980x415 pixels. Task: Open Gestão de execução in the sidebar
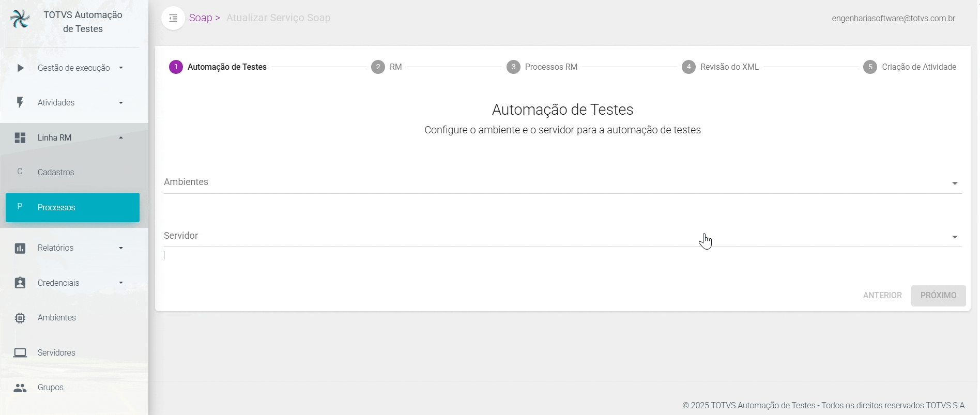[x=72, y=68]
